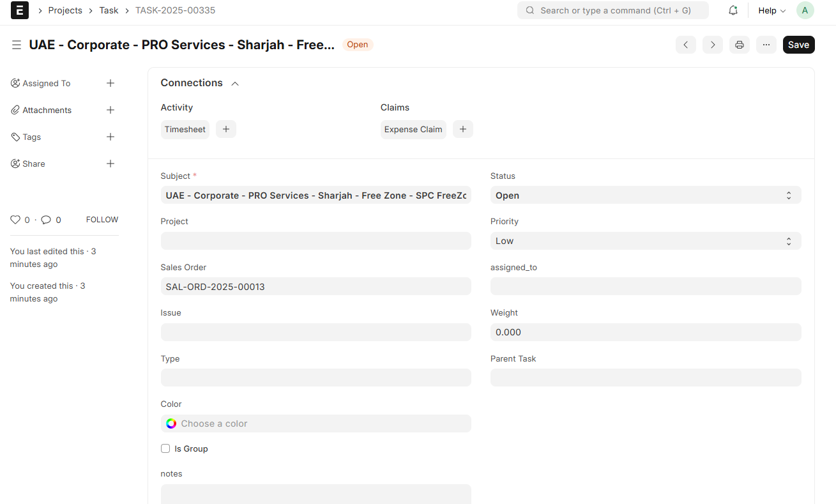
Task: Like this task using heart icon
Action: pyautogui.click(x=15, y=220)
